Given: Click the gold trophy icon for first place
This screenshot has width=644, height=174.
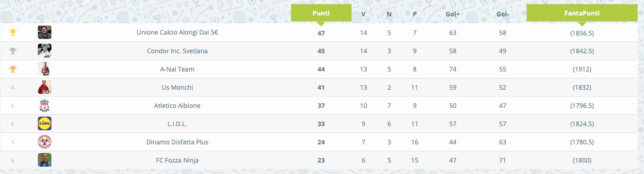Looking at the screenshot, I should (13, 32).
